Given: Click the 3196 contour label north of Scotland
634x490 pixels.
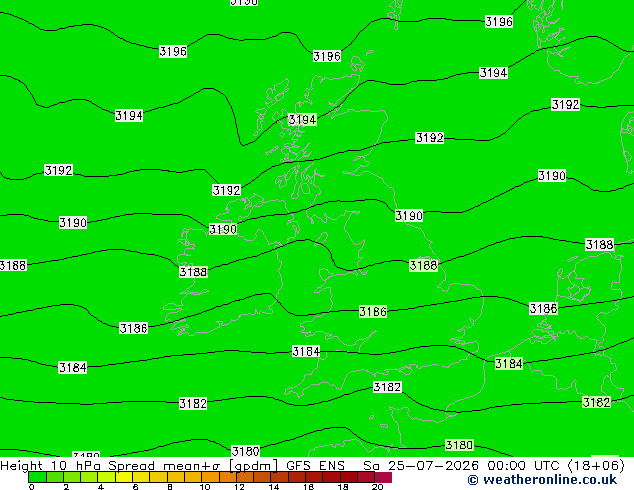Looking at the screenshot, I should pyautogui.click(x=327, y=56).
